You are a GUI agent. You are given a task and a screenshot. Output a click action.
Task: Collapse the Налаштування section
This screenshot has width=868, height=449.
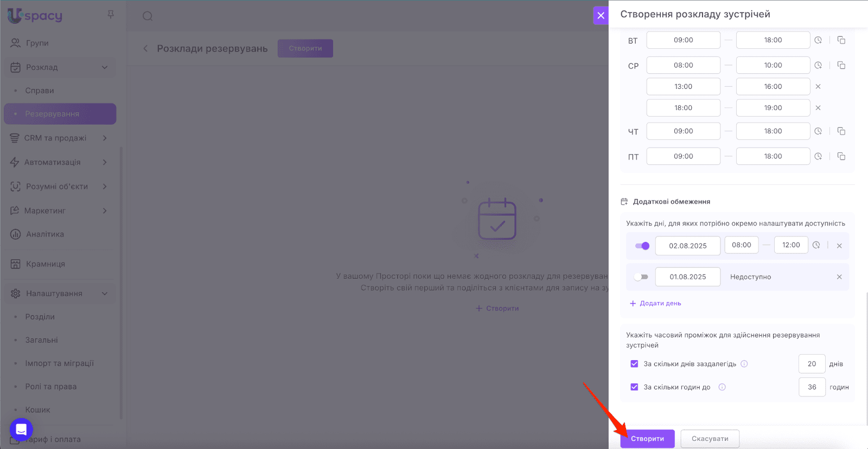point(105,293)
